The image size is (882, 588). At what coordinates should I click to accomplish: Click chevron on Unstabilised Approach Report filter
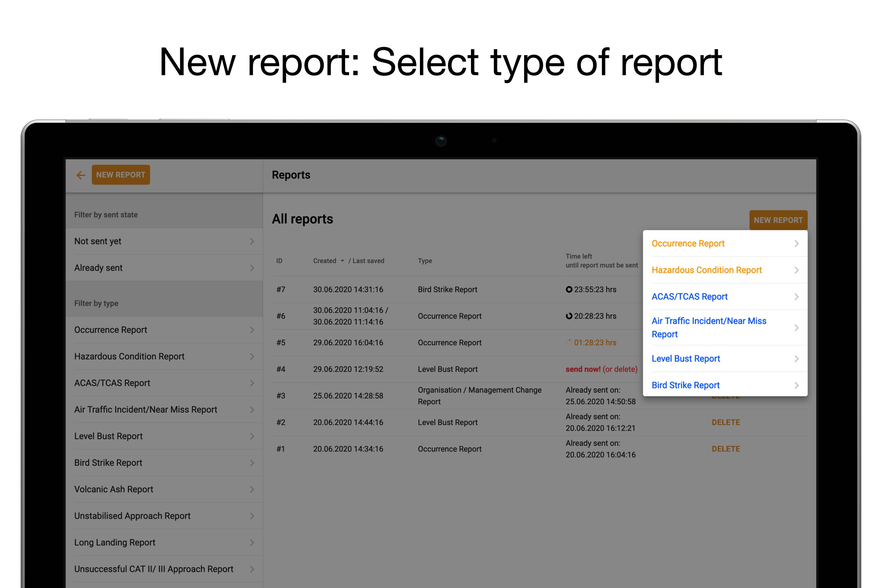(252, 516)
